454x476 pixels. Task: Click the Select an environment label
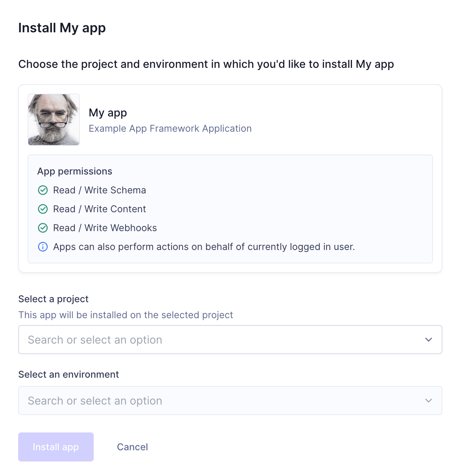(x=69, y=374)
